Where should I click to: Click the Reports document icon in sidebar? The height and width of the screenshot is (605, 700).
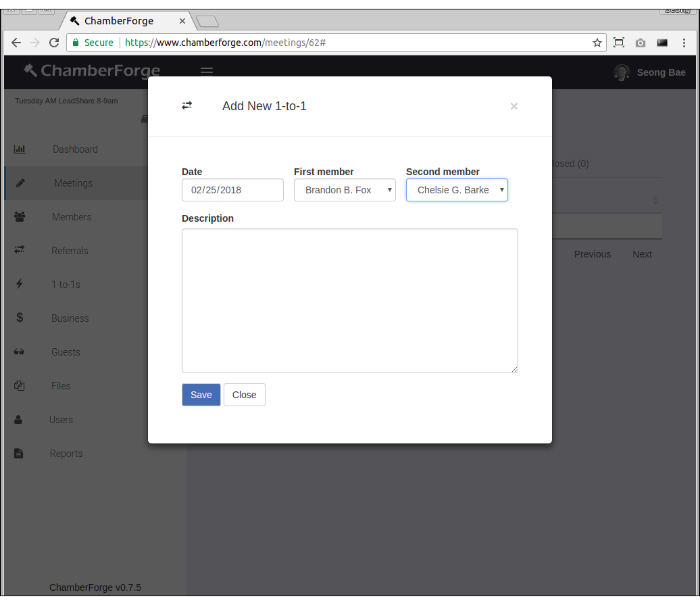click(x=19, y=454)
